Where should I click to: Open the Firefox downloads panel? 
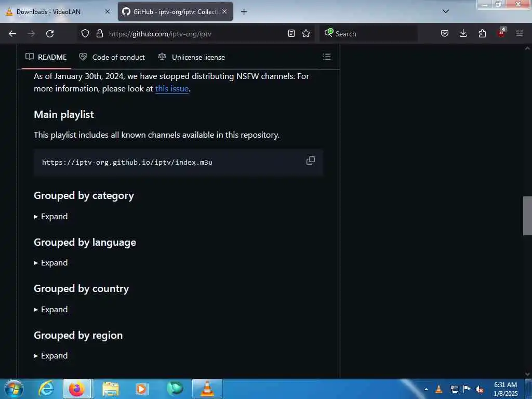(463, 33)
